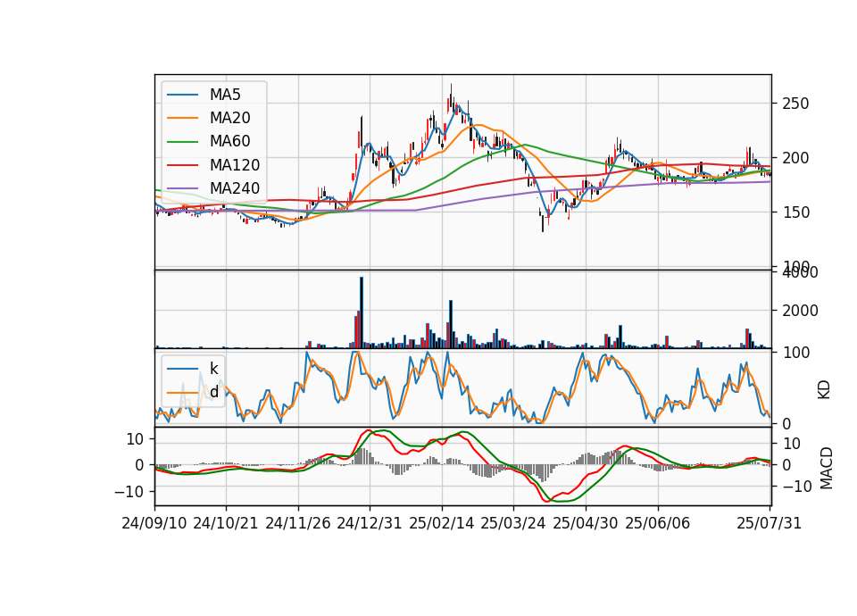Click the red MA120 legend line swatch
Screen dimensions: 857x616
pyautogui.click(x=182, y=165)
